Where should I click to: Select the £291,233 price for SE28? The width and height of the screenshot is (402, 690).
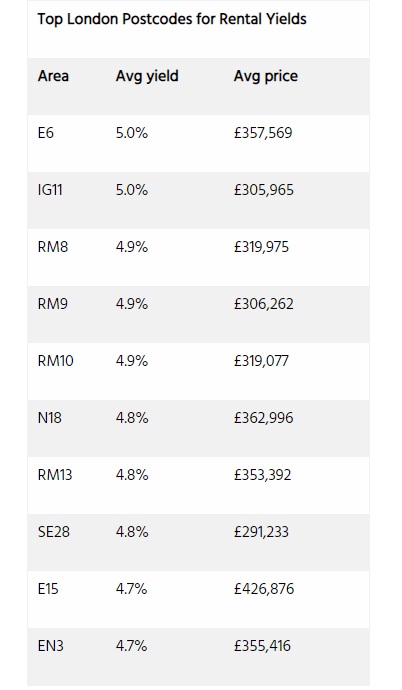coord(261,532)
